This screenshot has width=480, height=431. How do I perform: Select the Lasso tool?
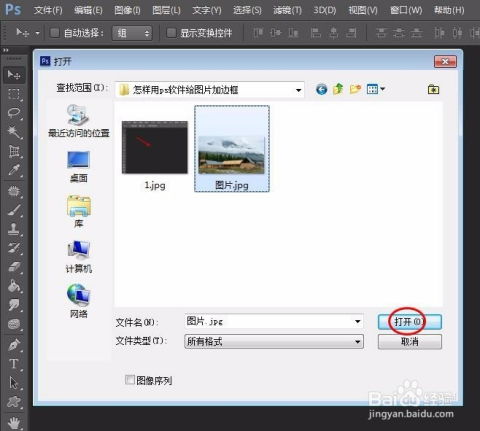pyautogui.click(x=14, y=113)
